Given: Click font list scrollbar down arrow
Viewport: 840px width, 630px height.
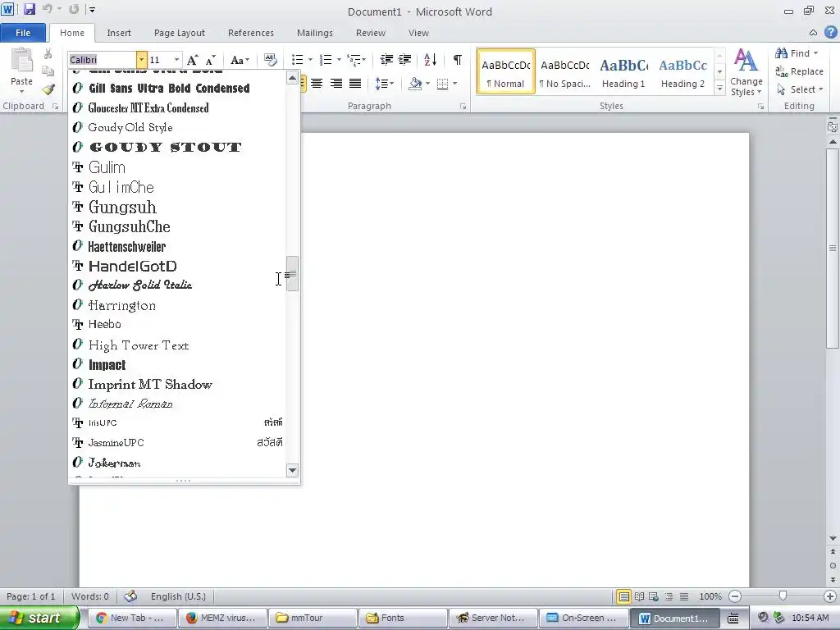Looking at the screenshot, I should point(292,470).
